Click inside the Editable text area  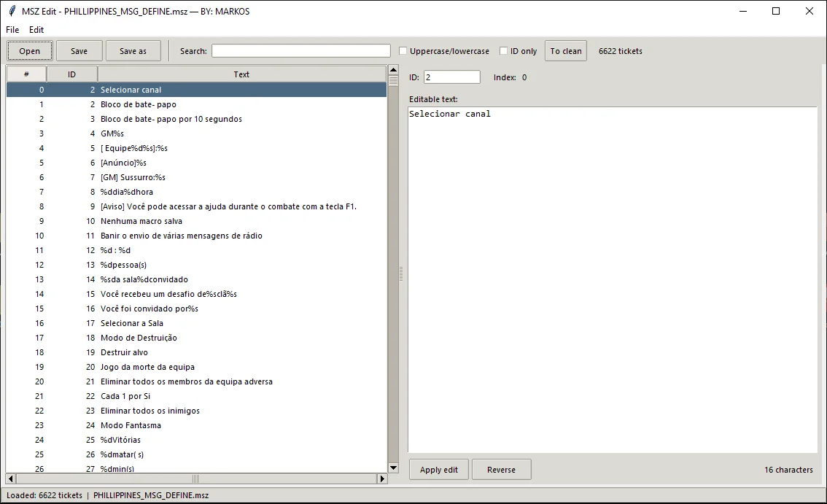click(x=613, y=279)
